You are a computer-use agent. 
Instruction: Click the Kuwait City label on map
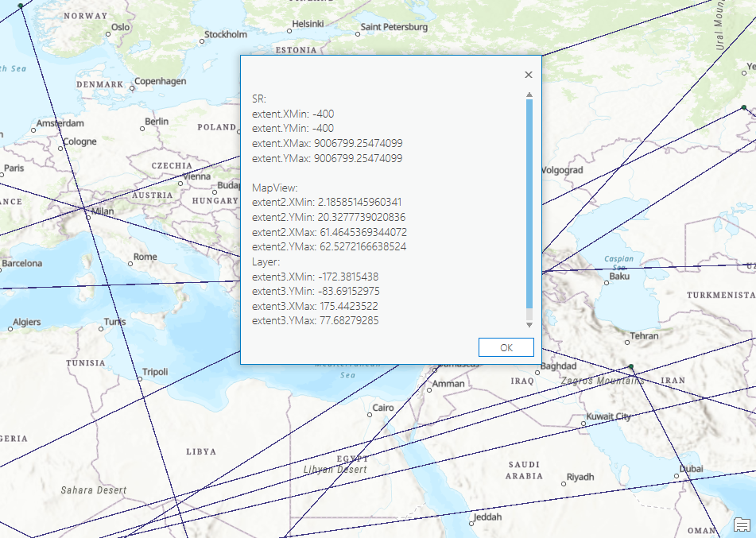point(608,416)
